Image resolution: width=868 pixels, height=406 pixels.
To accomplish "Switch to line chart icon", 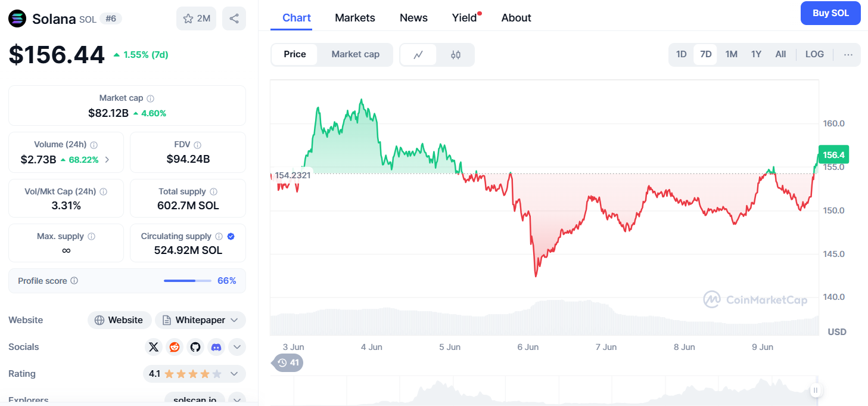I will 418,55.
